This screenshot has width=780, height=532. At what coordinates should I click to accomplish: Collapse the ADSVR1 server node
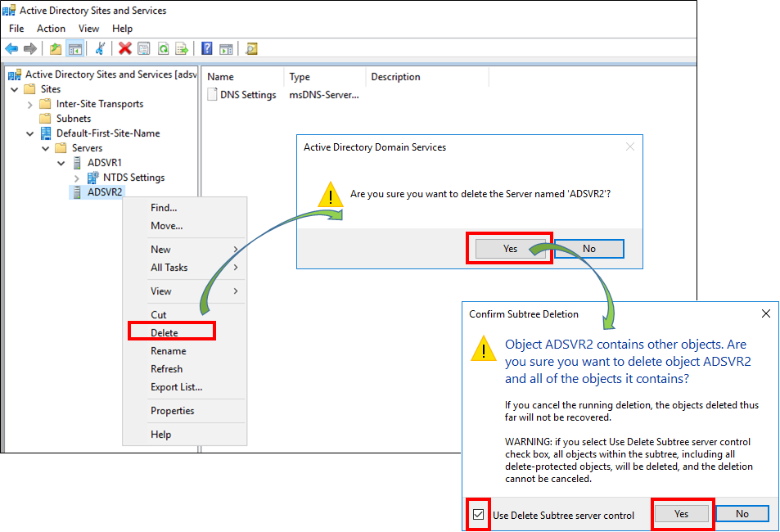click(61, 163)
